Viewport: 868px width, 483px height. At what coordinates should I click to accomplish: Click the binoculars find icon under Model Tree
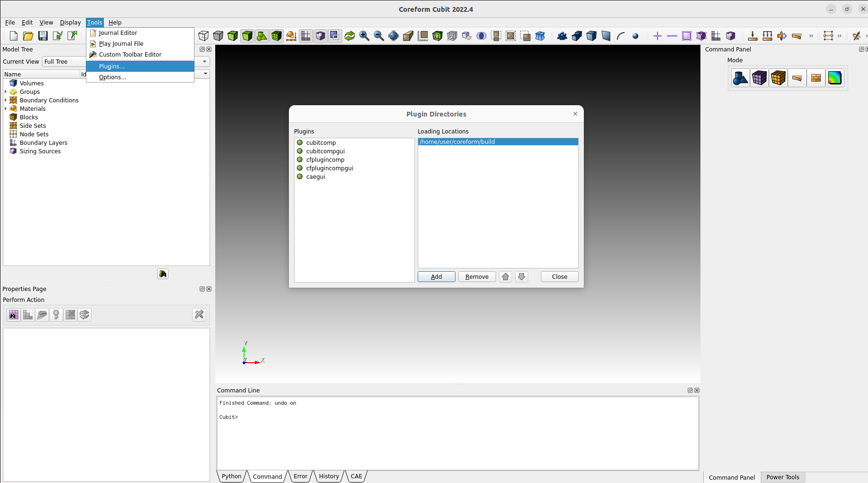163,274
